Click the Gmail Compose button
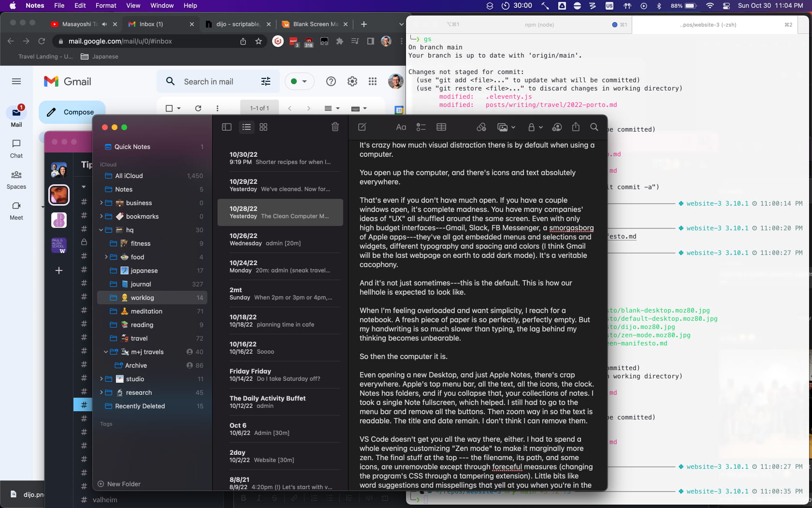The width and height of the screenshot is (812, 508). click(72, 112)
